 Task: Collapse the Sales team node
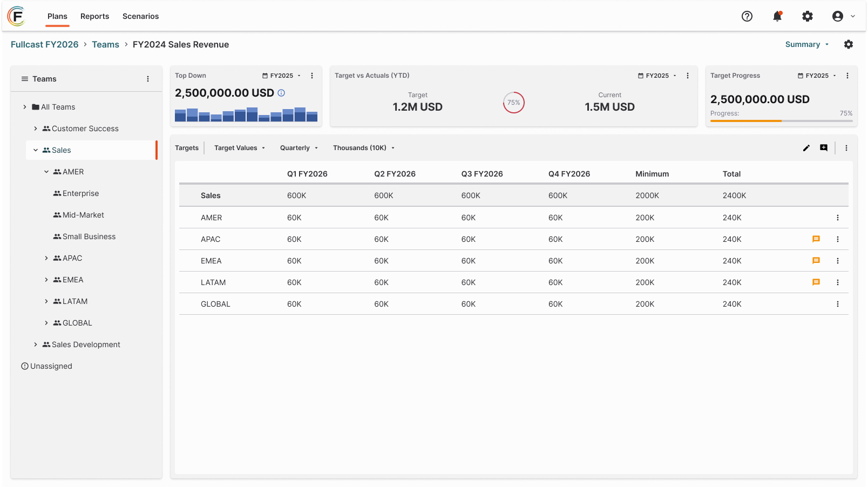[x=36, y=150]
